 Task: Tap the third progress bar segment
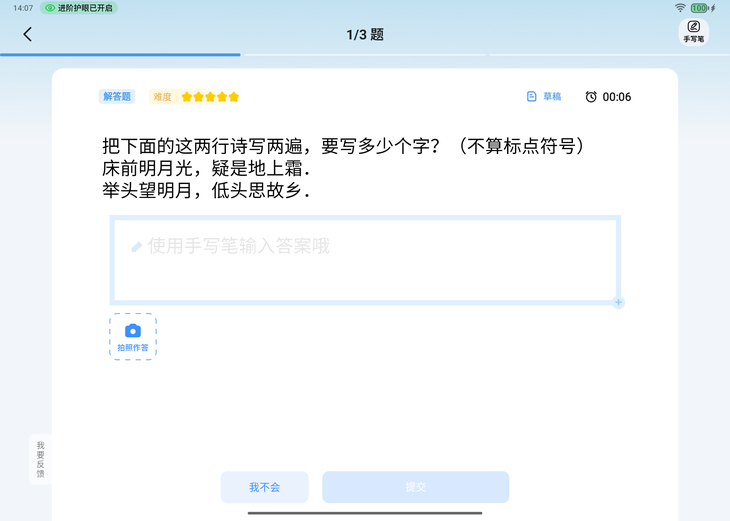pyautogui.click(x=609, y=55)
